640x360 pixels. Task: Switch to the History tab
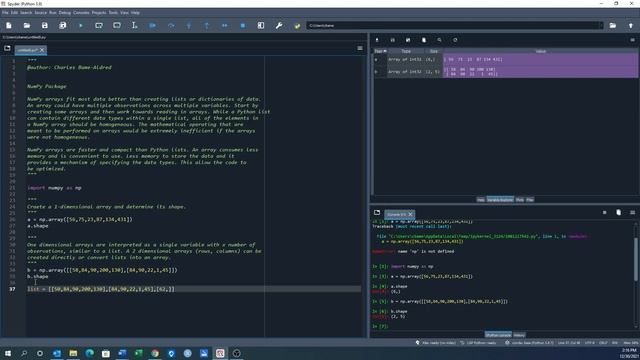point(519,335)
